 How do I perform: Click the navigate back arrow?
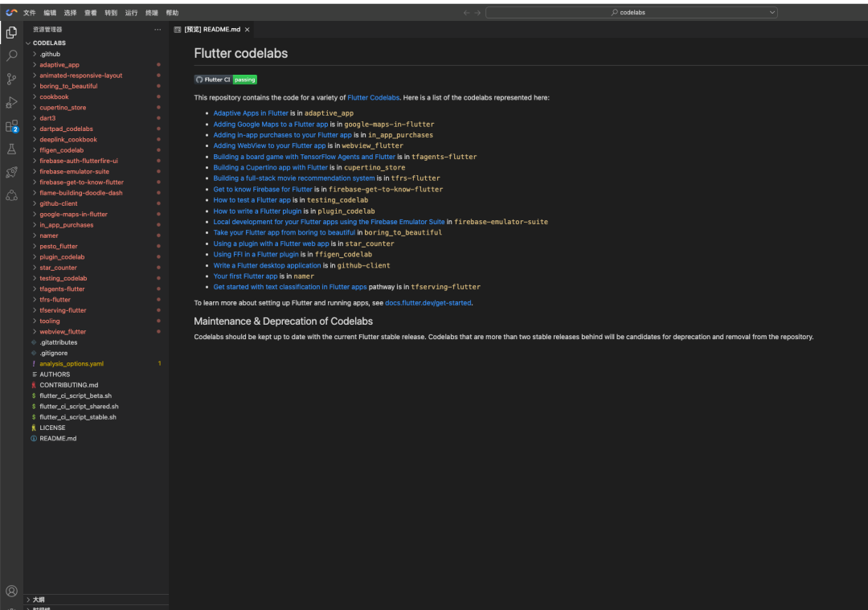466,12
